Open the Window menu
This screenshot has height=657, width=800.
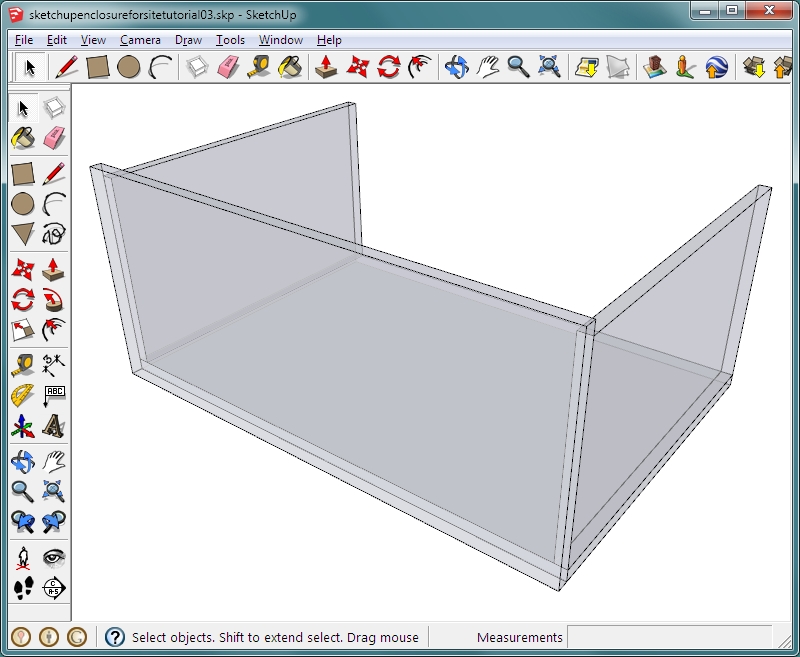point(281,40)
